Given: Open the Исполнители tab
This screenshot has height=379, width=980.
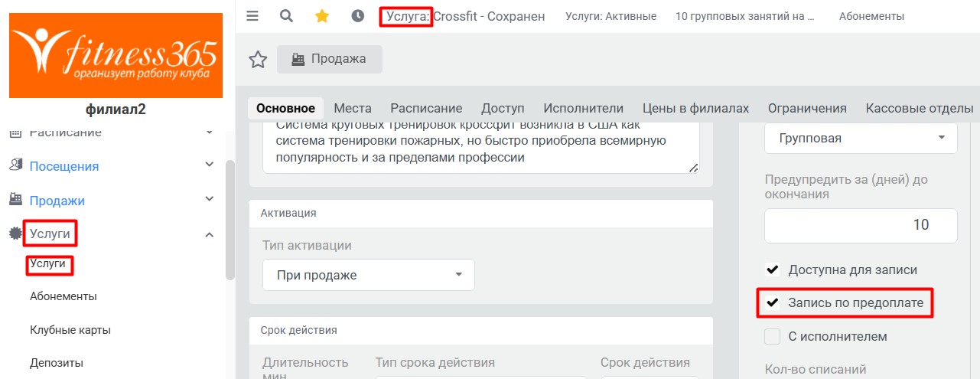Looking at the screenshot, I should tap(583, 108).
